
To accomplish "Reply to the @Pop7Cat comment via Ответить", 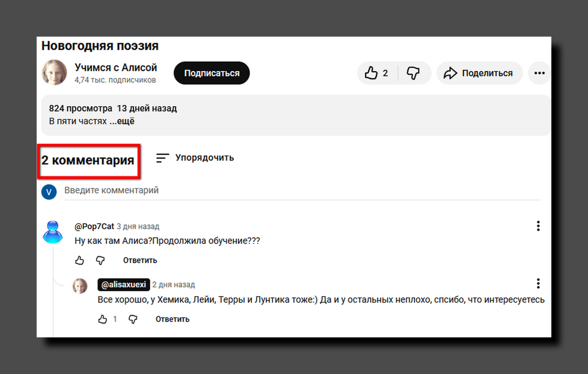I will click(x=140, y=260).
